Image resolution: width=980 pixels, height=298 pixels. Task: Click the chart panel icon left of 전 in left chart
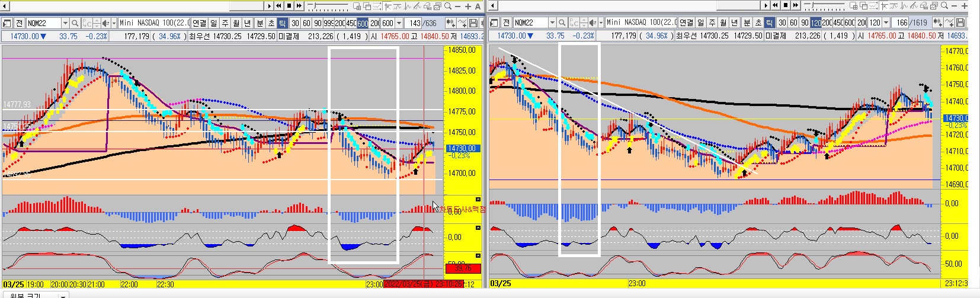pyautogui.click(x=7, y=23)
